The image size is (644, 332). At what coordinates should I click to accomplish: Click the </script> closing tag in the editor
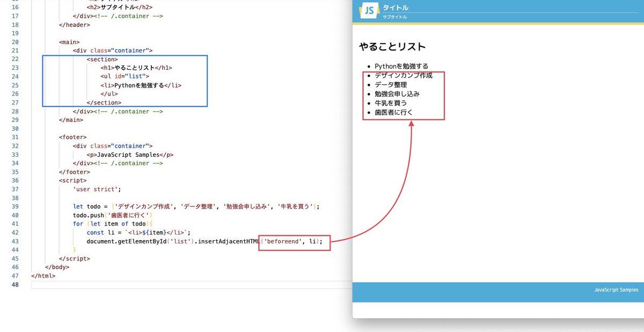[74, 258]
